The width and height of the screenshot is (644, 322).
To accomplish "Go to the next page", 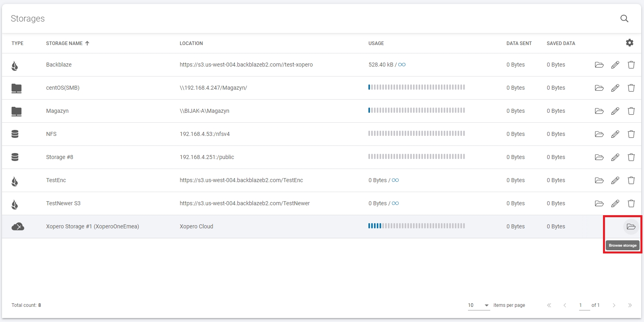I will pos(614,305).
